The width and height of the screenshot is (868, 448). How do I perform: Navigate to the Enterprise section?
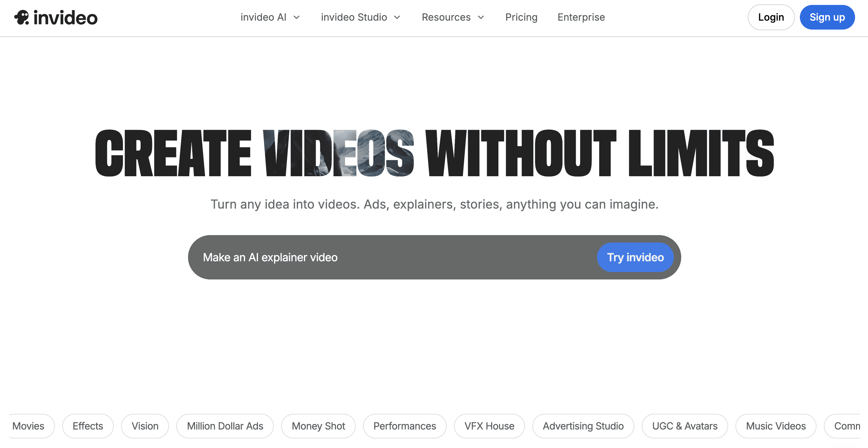[581, 17]
